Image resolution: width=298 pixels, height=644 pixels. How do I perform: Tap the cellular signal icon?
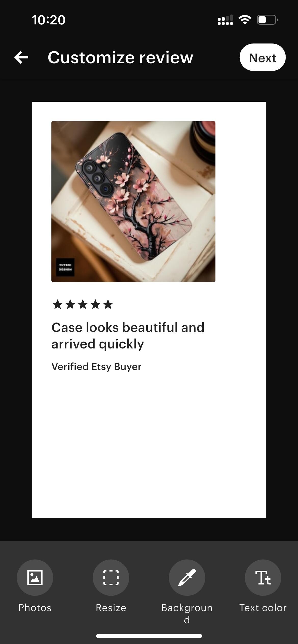tap(225, 20)
